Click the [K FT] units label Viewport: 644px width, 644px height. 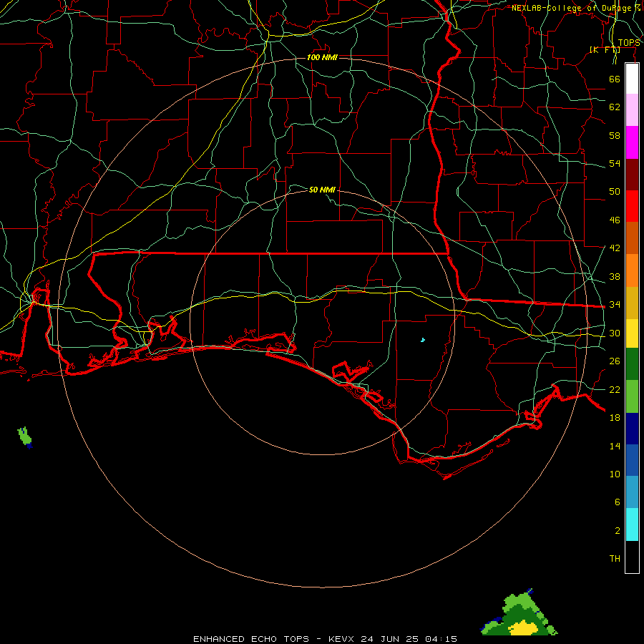[605, 49]
